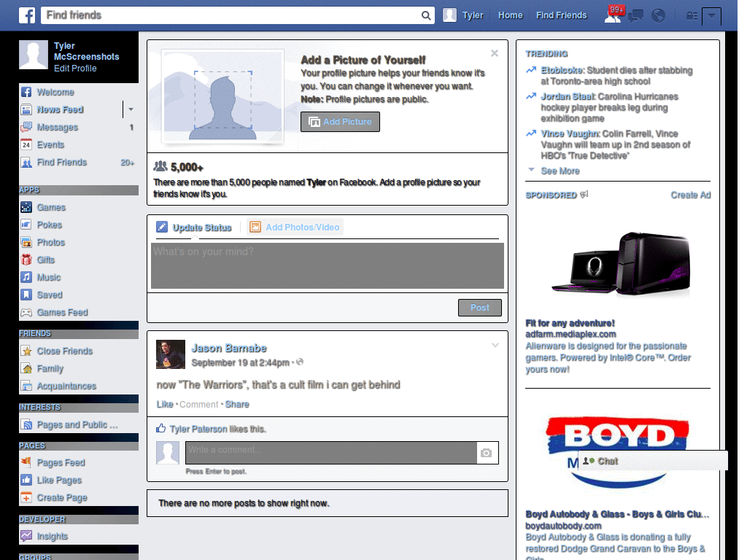Open privacy shortcuts lock icon
The width and height of the screenshot is (747, 560).
pos(692,16)
